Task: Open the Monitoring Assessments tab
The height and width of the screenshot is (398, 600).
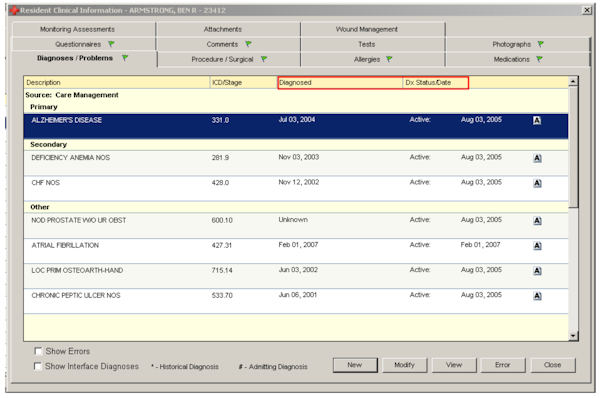Action: pyautogui.click(x=84, y=29)
